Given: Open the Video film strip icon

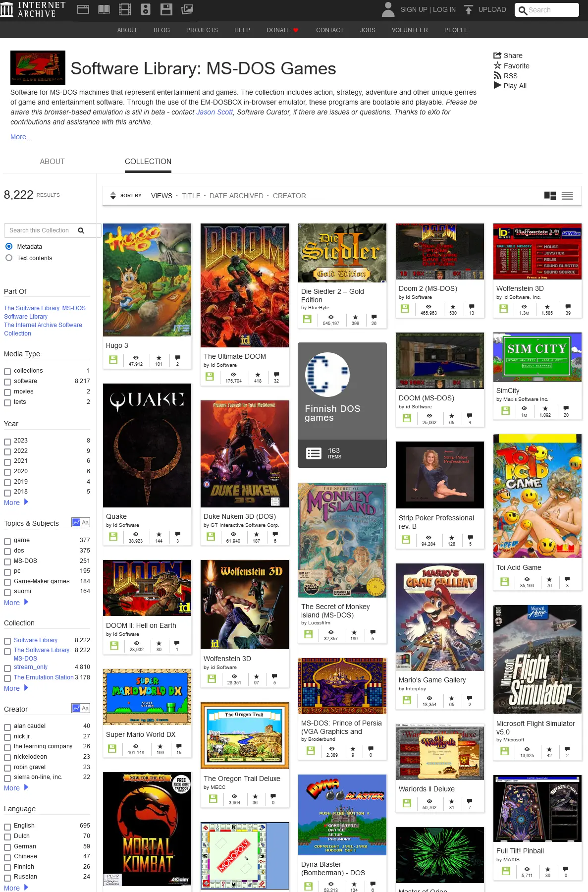Looking at the screenshot, I should 125,9.
